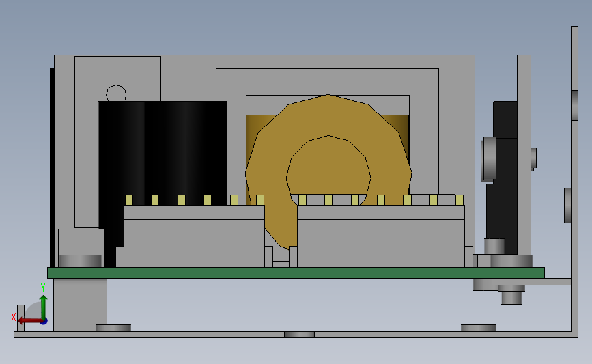Click the small circular hole above the black capacitor
The image size is (592, 364).
pyautogui.click(x=116, y=93)
